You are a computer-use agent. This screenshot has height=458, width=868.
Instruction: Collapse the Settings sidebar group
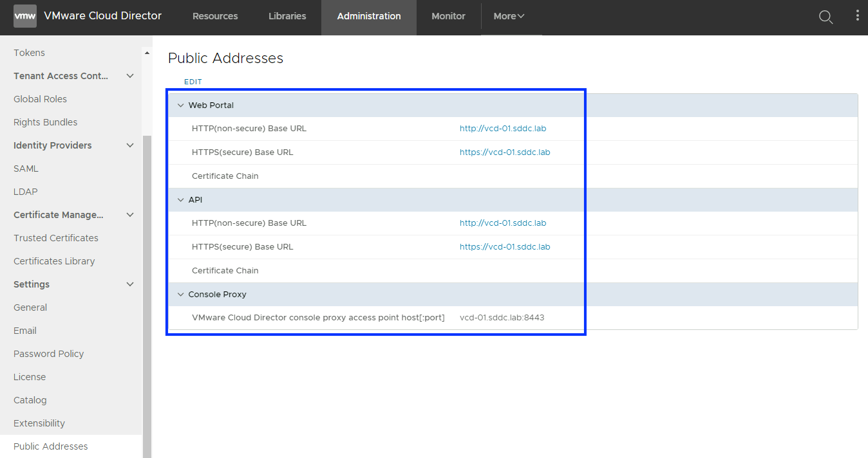[x=130, y=284]
